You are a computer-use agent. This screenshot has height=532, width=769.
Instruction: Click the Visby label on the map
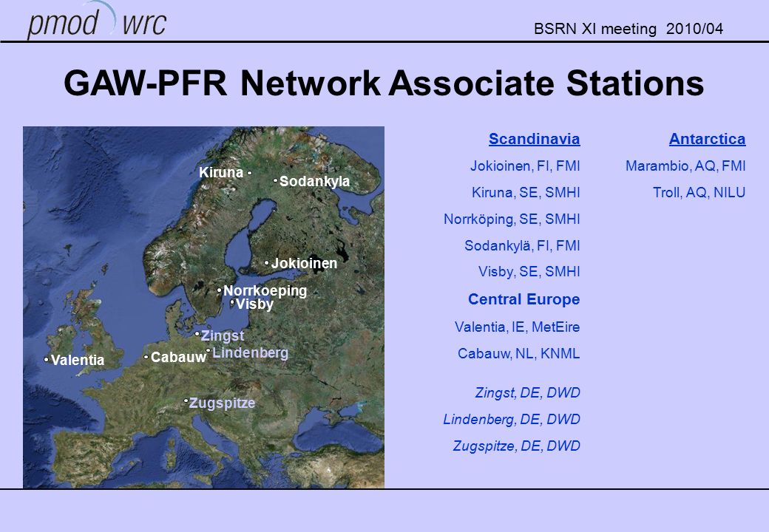pos(254,304)
